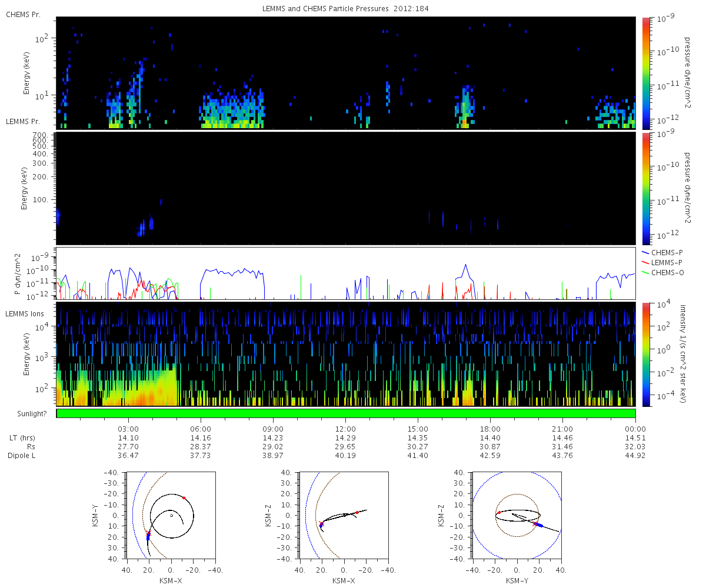This screenshot has width=706, height=588.
Task: Click the LEMMS pressure spectrogram panel
Action: pos(345,188)
